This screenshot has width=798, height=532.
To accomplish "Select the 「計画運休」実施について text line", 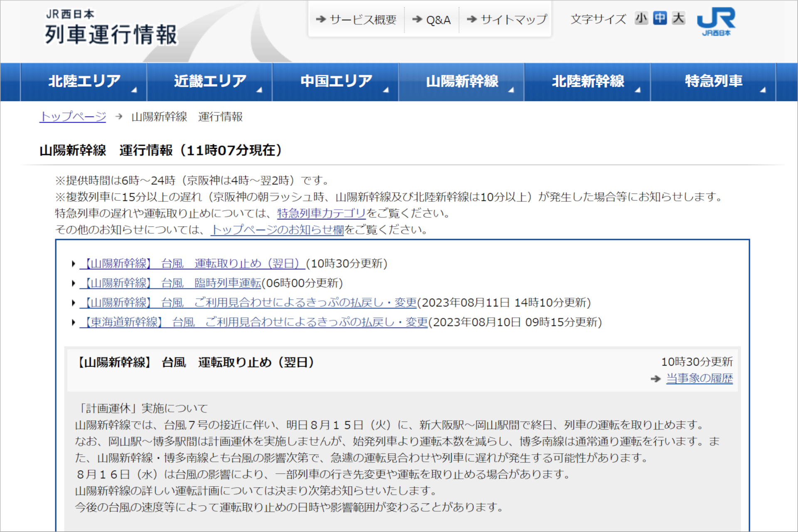I will (x=141, y=409).
